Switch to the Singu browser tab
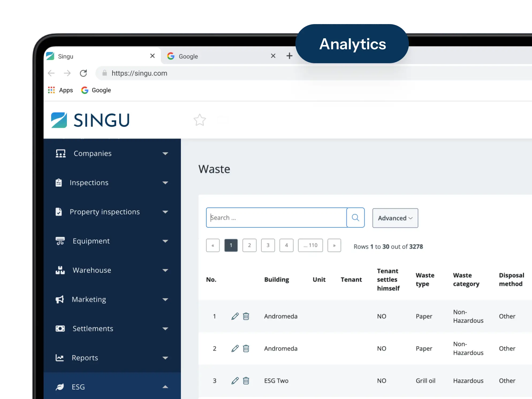Image resolution: width=532 pixels, height=399 pixels. 102,56
